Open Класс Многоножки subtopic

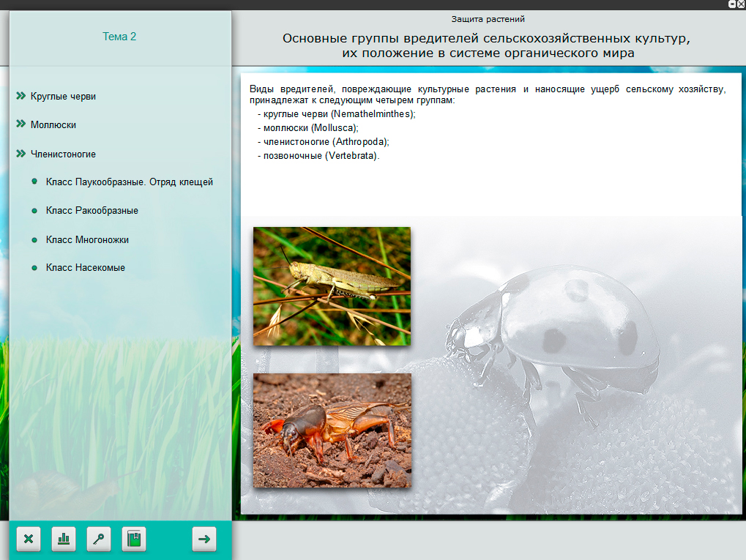pos(87,240)
